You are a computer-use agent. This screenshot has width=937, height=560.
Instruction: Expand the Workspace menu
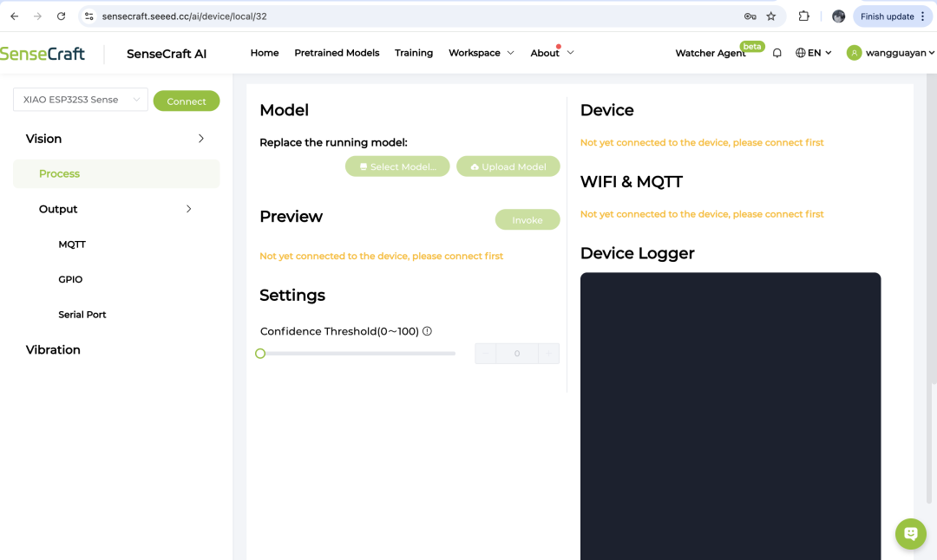tap(475, 53)
